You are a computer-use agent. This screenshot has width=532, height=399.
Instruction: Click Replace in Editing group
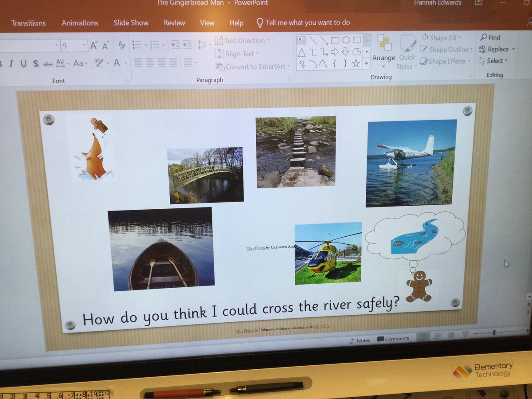497,49
